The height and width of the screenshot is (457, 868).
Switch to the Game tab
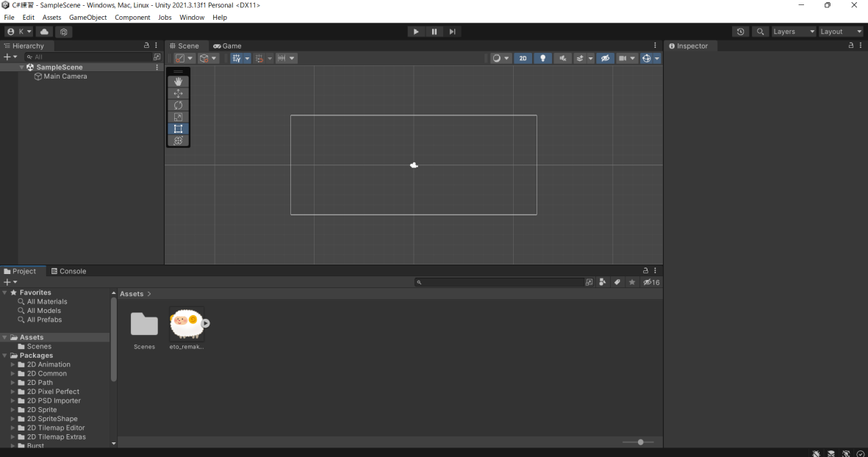(x=228, y=46)
